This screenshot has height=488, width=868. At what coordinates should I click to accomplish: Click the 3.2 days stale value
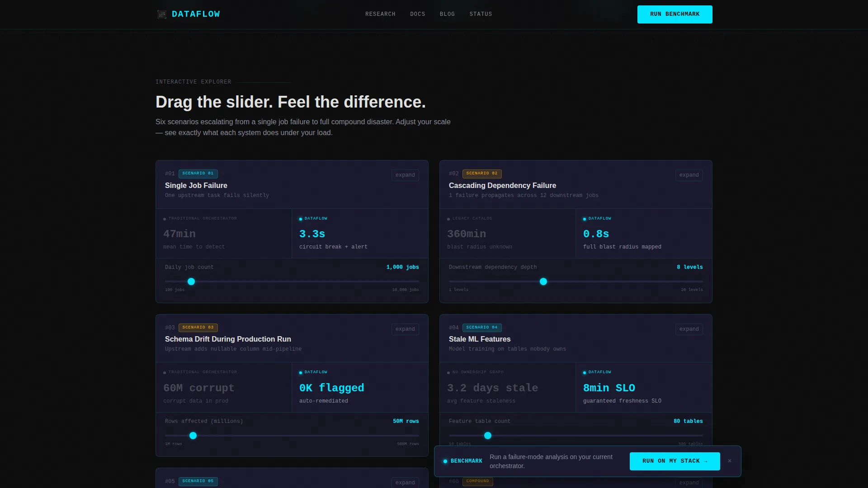tap(493, 388)
